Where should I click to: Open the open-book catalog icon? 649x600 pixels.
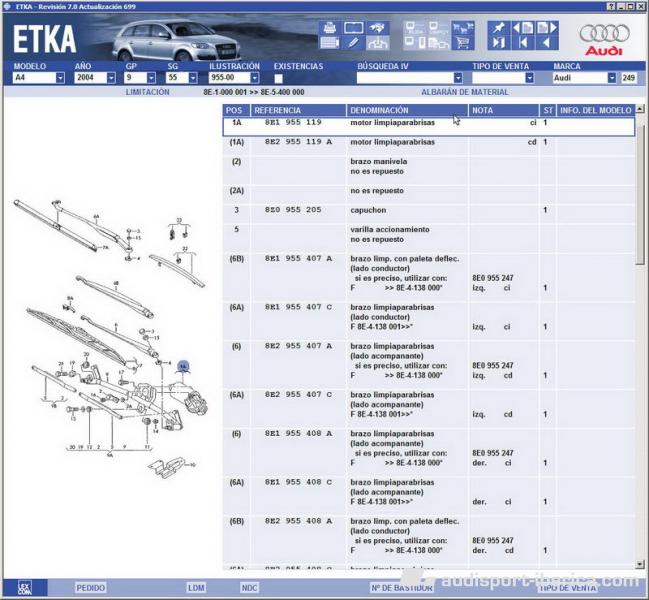click(353, 28)
